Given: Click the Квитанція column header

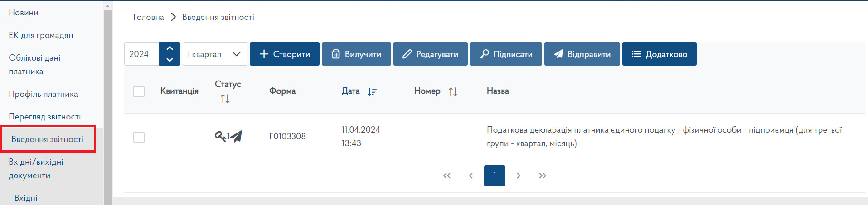Looking at the screenshot, I should click(179, 91).
